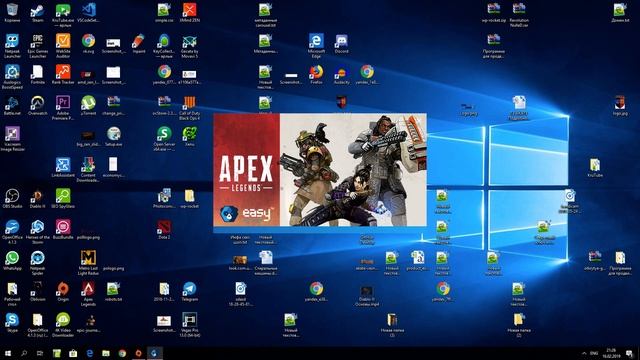640x360 pixels.
Task: Open the Battle.net desktop shortcut
Action: click(12, 105)
